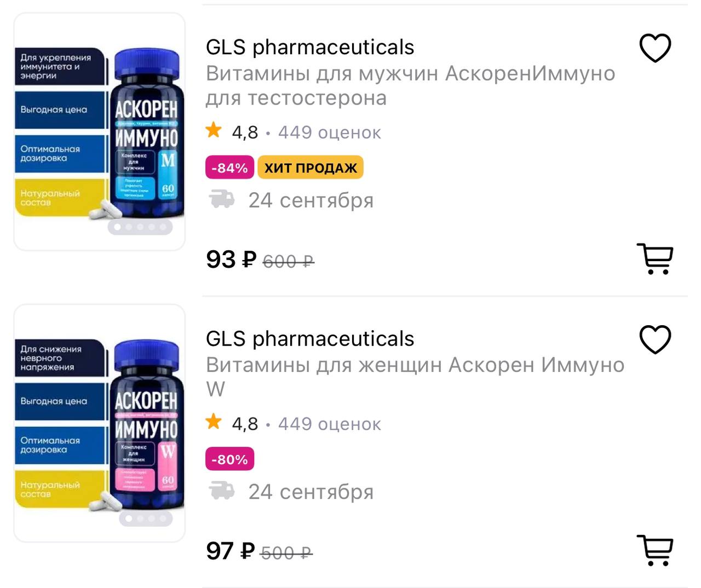Add the 93 ₽ men's vitamins to cart

click(x=655, y=258)
